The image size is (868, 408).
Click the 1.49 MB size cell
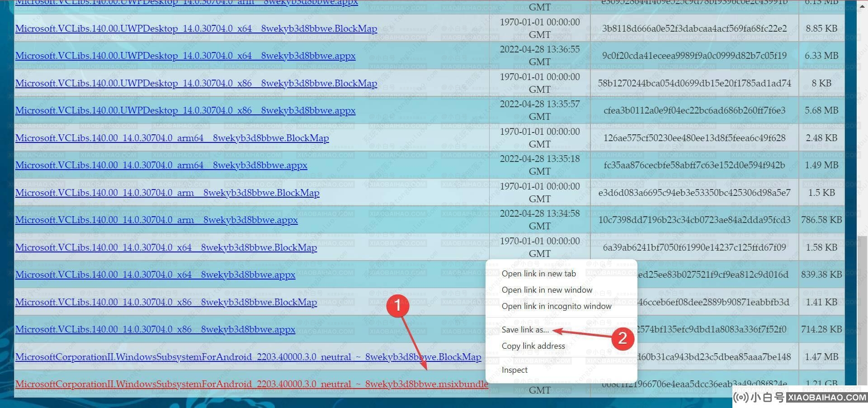click(821, 165)
